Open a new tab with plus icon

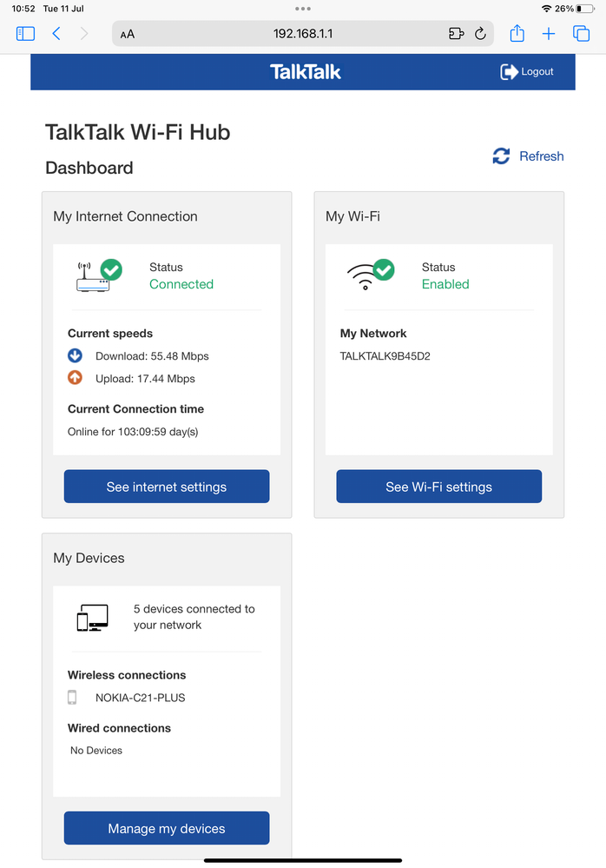click(549, 34)
